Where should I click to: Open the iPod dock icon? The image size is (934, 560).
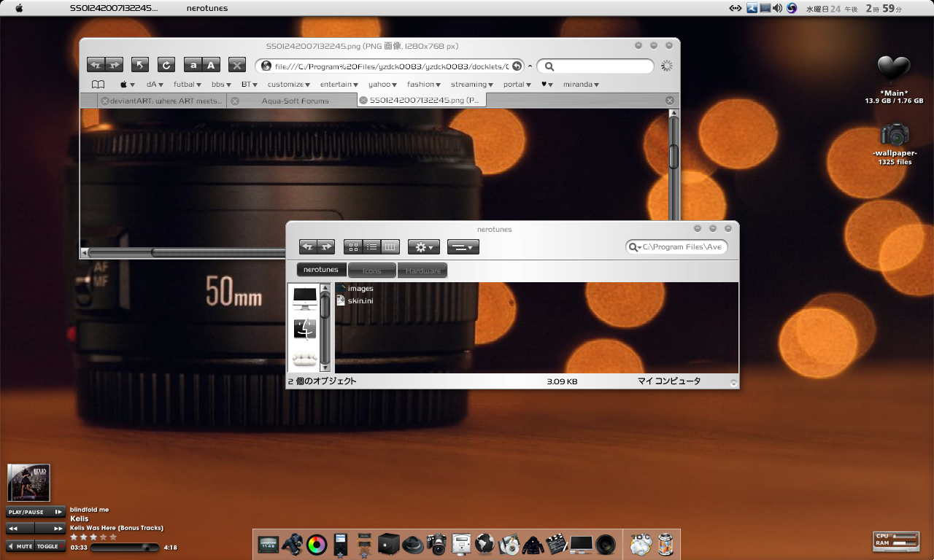[x=340, y=545]
